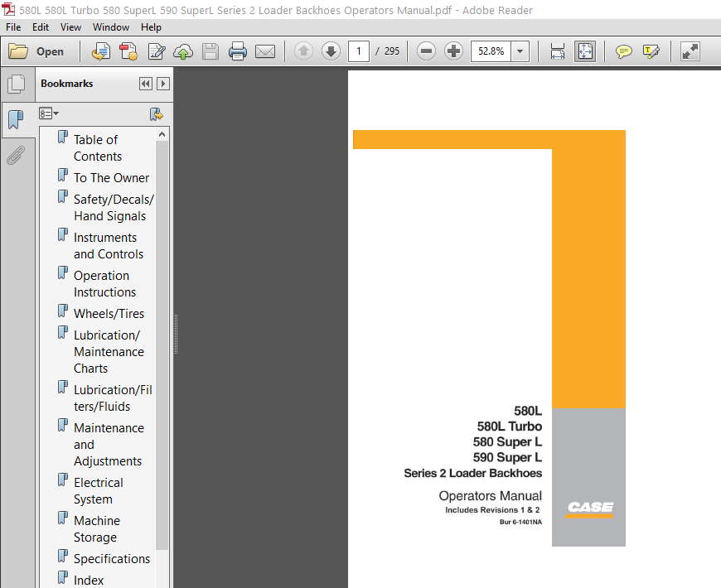Screen dimensions: 721x588
Task: Select the Bookmarks panel ribbon icon
Action: tap(16, 120)
